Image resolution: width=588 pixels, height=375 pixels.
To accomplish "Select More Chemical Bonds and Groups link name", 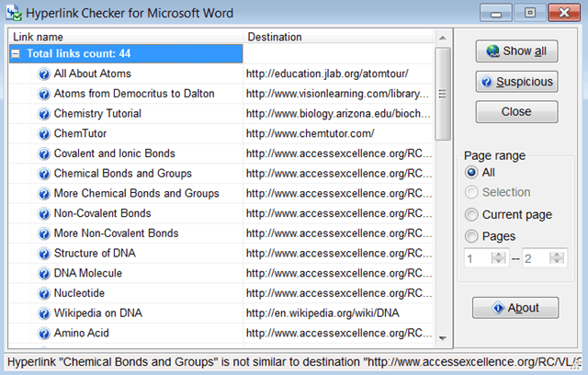I will pos(137,193).
